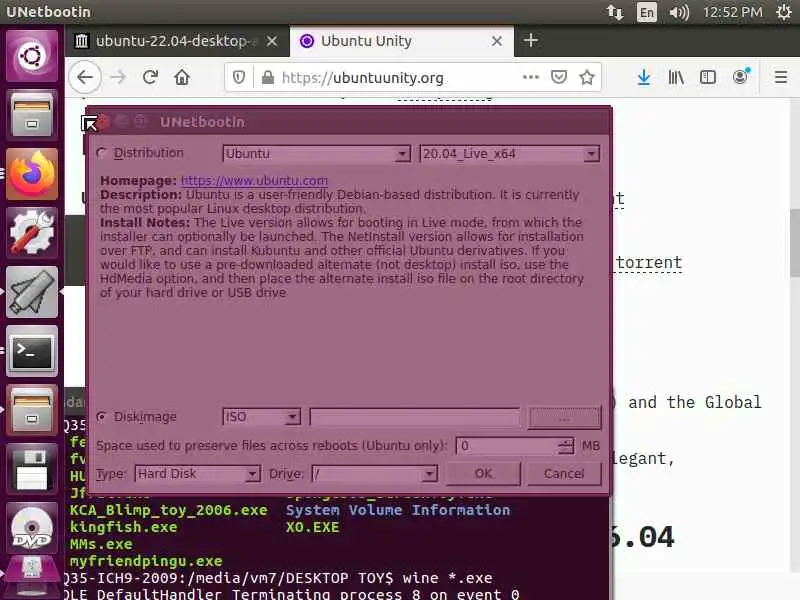800x600 pixels.
Task: Click the disk image path field
Action: 415,417
